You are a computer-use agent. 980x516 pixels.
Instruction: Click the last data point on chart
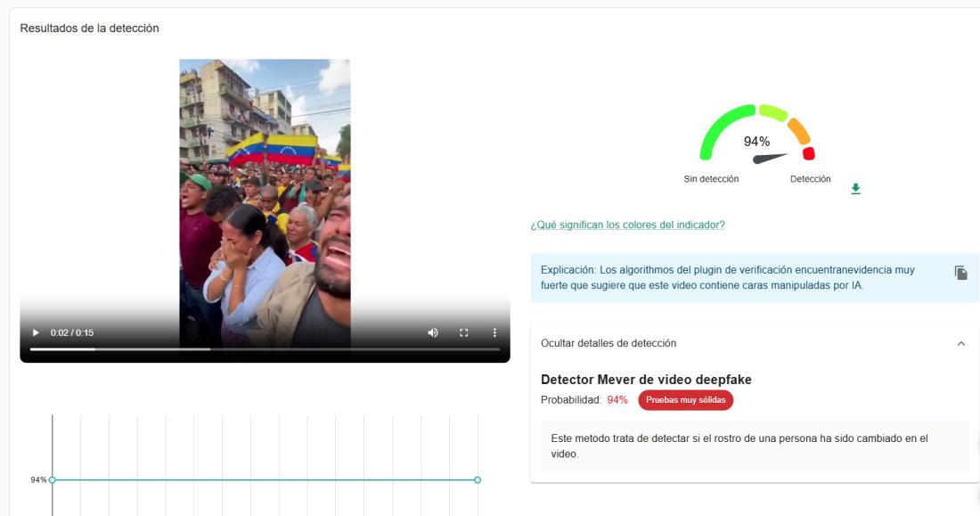point(478,479)
